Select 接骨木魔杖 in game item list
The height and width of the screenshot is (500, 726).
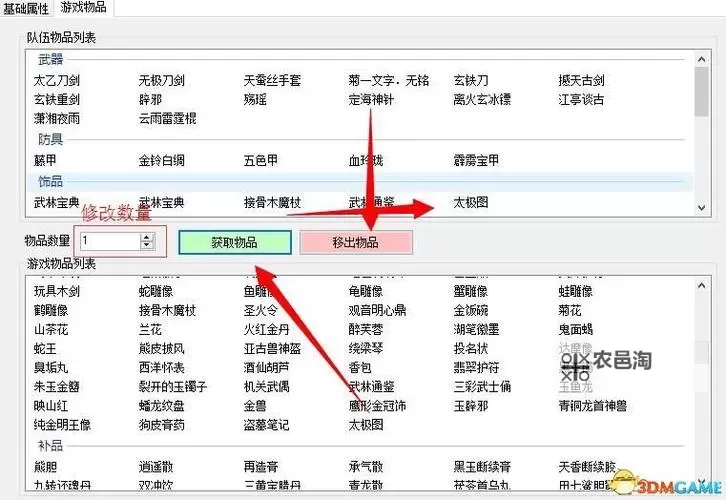point(167,310)
